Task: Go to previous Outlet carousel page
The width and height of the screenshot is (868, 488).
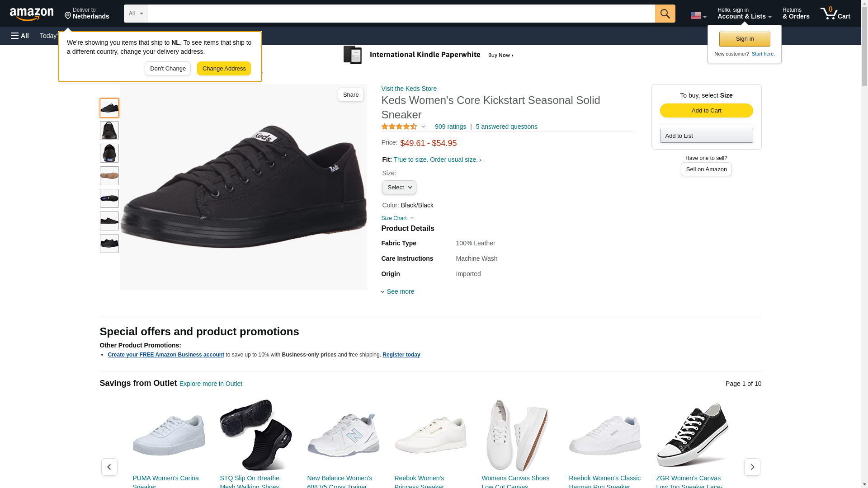Action: [109, 467]
